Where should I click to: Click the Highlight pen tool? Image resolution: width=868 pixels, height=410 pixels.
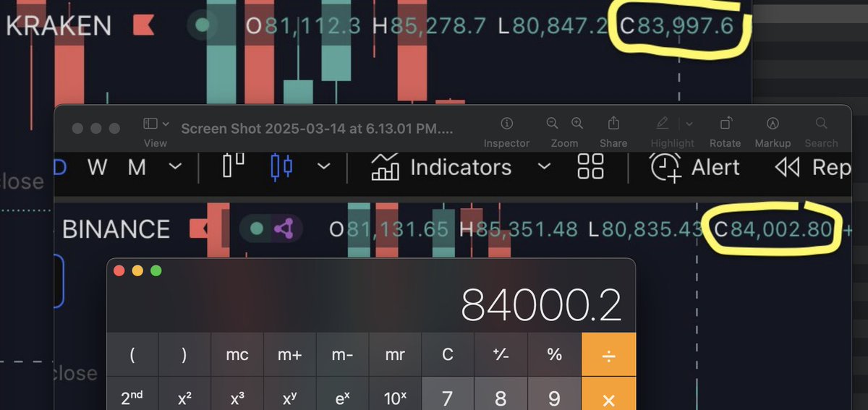(x=663, y=123)
